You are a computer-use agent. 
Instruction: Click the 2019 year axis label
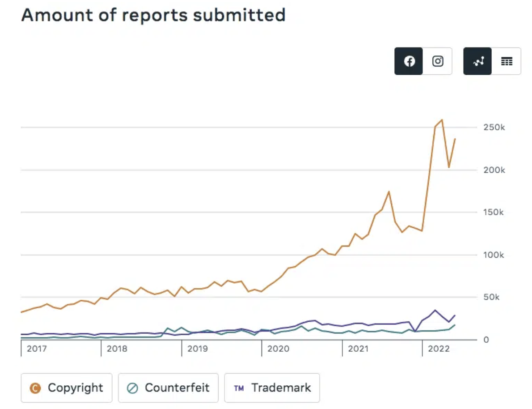[197, 349]
